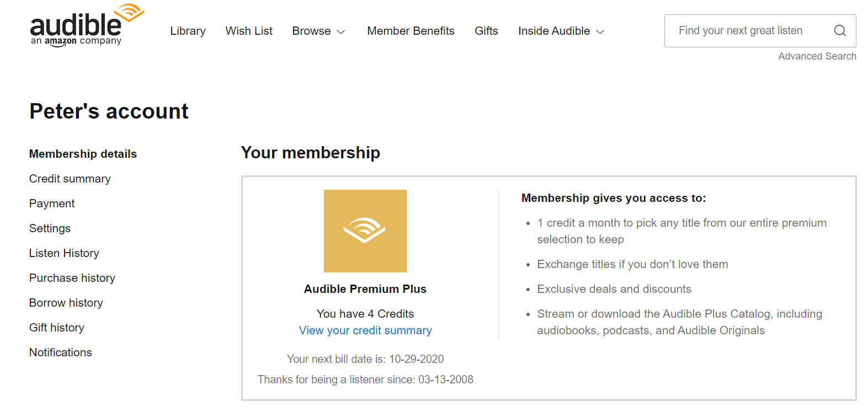Go to Wish List
Screen dimensions: 868x412
[x=249, y=31]
